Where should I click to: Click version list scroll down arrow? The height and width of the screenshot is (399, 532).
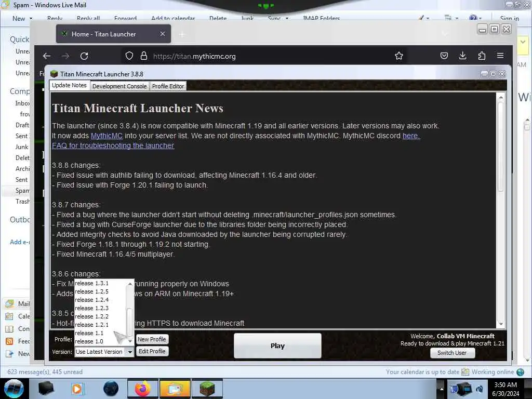(130, 341)
